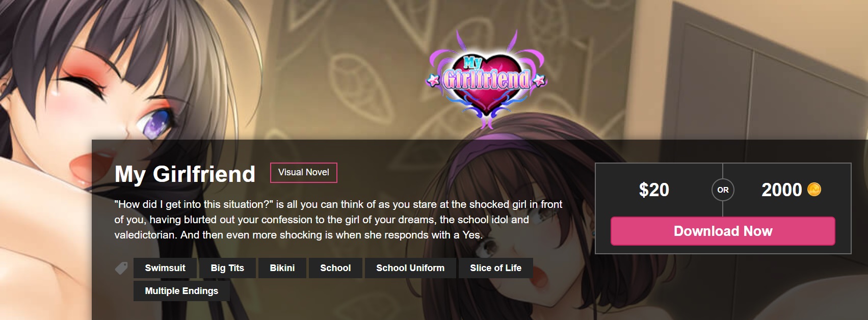Click the circular OR separator badge
Screen dimensions: 868x320
723,190
